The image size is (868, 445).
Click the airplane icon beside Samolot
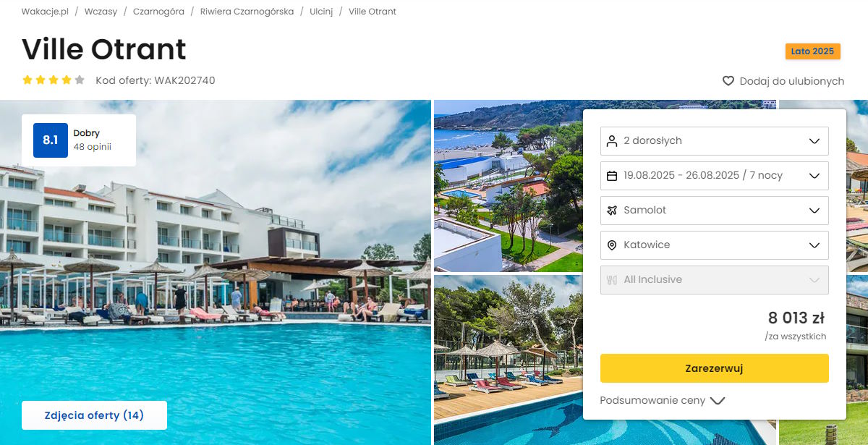pos(612,211)
